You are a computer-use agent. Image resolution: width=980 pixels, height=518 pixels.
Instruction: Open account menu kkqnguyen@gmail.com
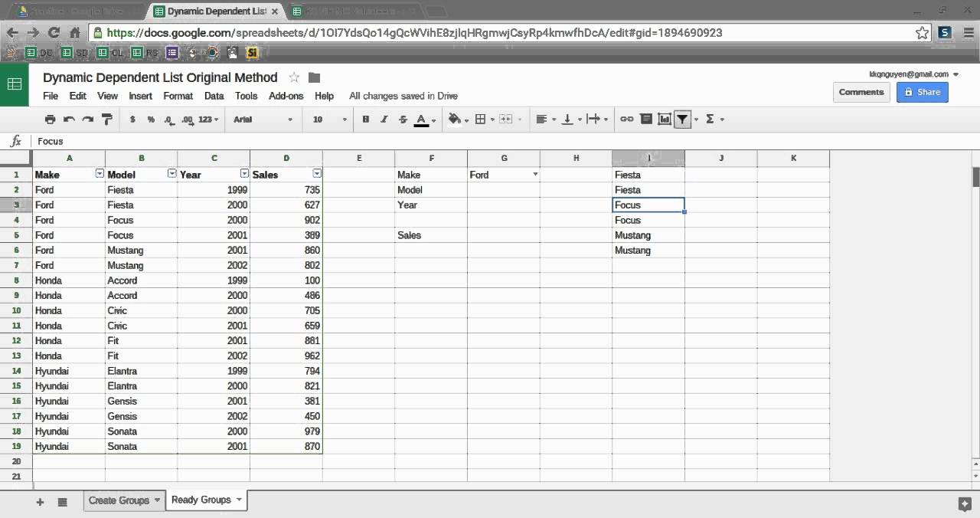pyautogui.click(x=913, y=74)
